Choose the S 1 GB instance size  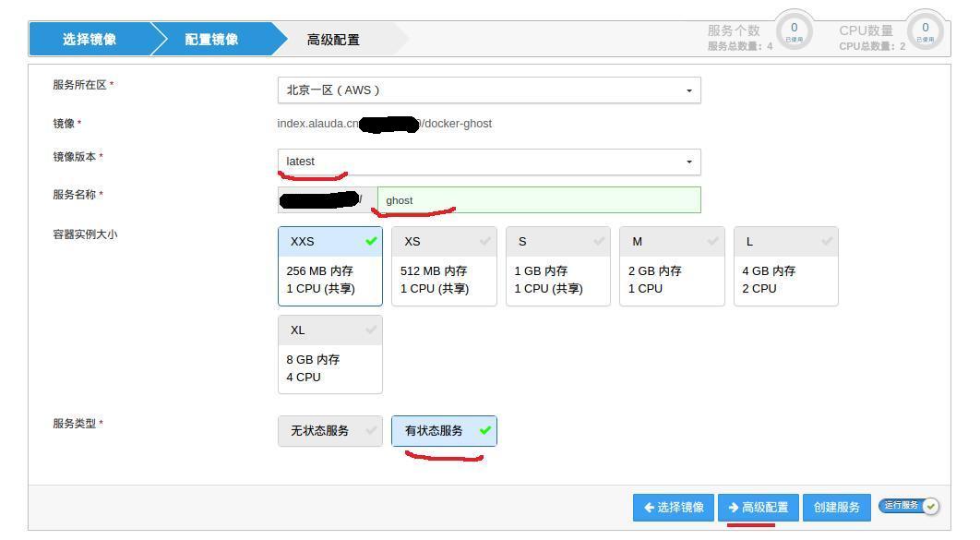click(557, 266)
